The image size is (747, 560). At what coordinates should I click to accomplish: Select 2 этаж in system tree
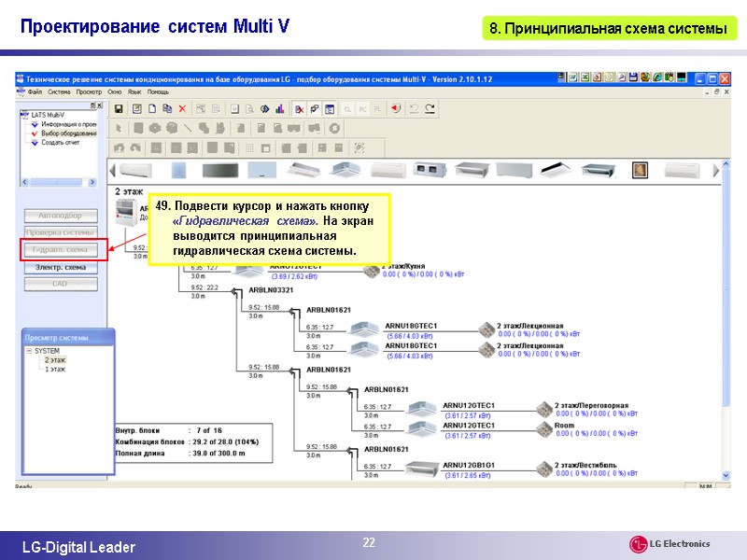coord(55,360)
